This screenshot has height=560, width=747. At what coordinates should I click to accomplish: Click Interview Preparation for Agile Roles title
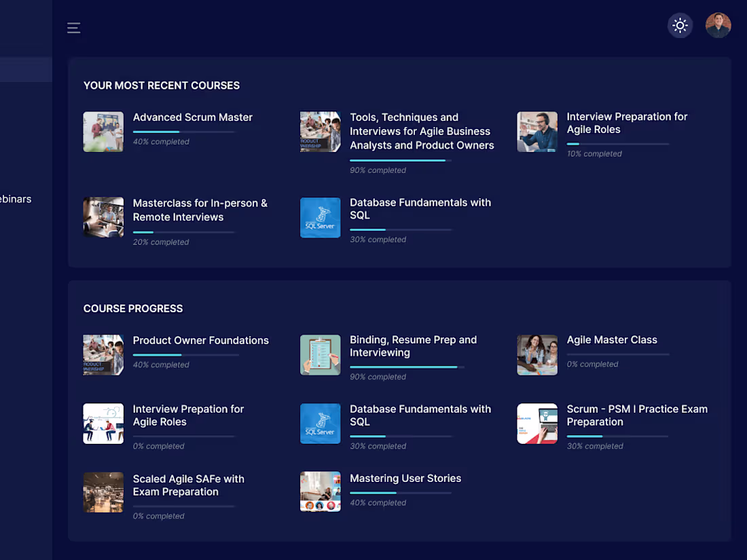pyautogui.click(x=627, y=123)
